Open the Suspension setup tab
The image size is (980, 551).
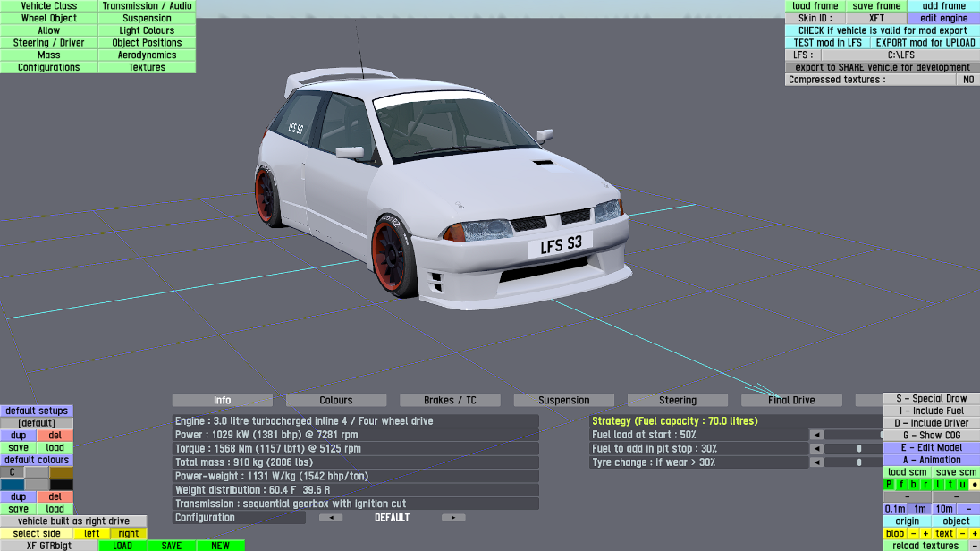[x=563, y=400]
